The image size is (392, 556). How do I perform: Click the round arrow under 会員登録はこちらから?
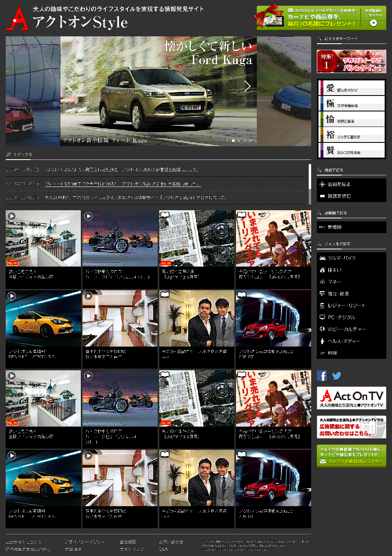[x=373, y=23]
